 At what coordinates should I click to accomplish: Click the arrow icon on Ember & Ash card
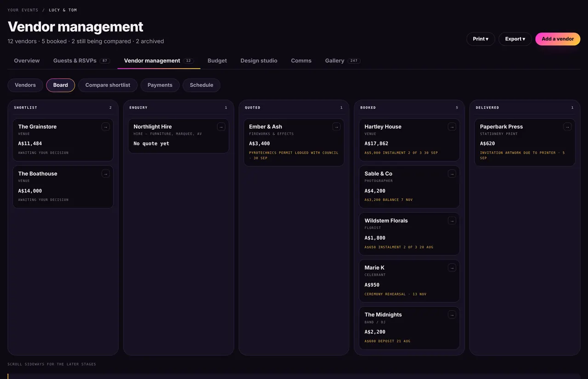337,127
